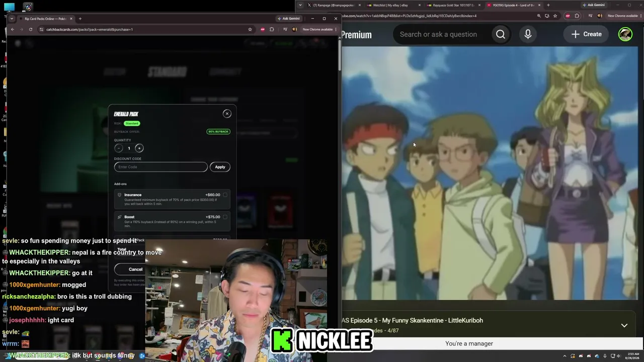The image size is (644, 362).
Task: Click install app icon in YouTube address bar
Action: point(547,16)
